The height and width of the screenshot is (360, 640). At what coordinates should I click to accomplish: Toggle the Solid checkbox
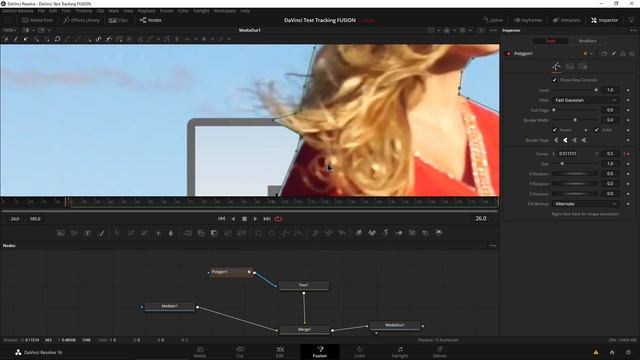point(596,130)
